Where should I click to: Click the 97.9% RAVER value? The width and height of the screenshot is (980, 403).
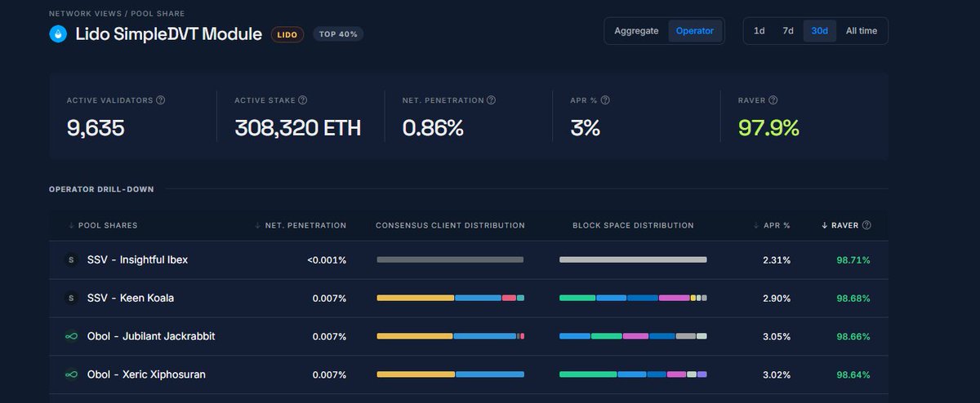(x=768, y=128)
